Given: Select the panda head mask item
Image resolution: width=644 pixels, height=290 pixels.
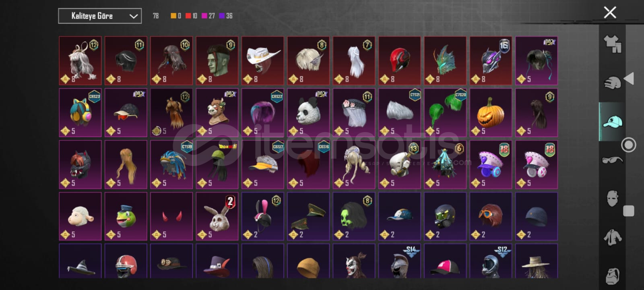Looking at the screenshot, I should click(308, 113).
